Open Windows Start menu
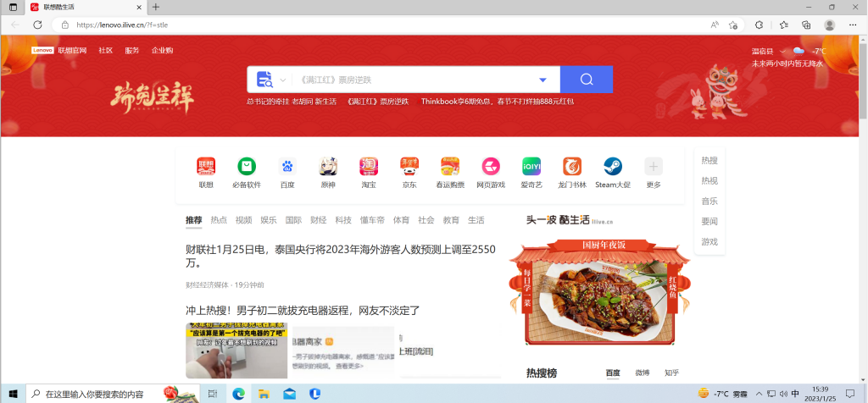Viewport: 868px width, 403px height. (x=13, y=394)
